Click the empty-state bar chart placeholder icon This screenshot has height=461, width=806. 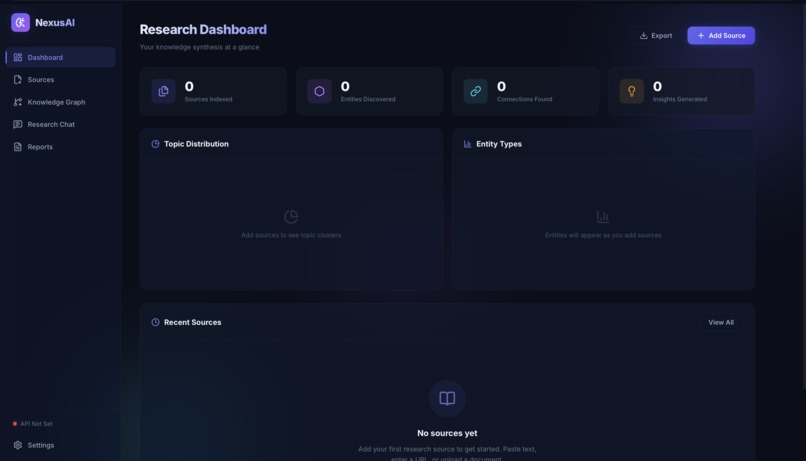[x=603, y=216]
